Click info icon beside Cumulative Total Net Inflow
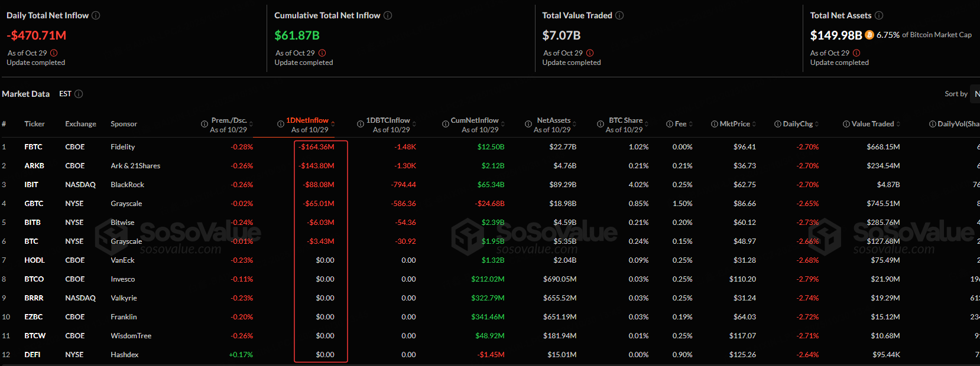This screenshot has height=366, width=980. pyautogui.click(x=388, y=15)
